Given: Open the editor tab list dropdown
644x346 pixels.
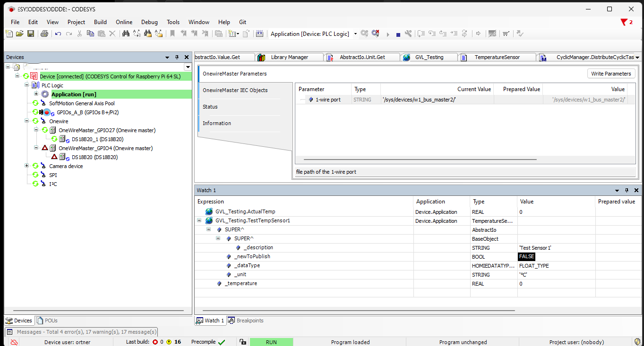Looking at the screenshot, I should click(638, 57).
